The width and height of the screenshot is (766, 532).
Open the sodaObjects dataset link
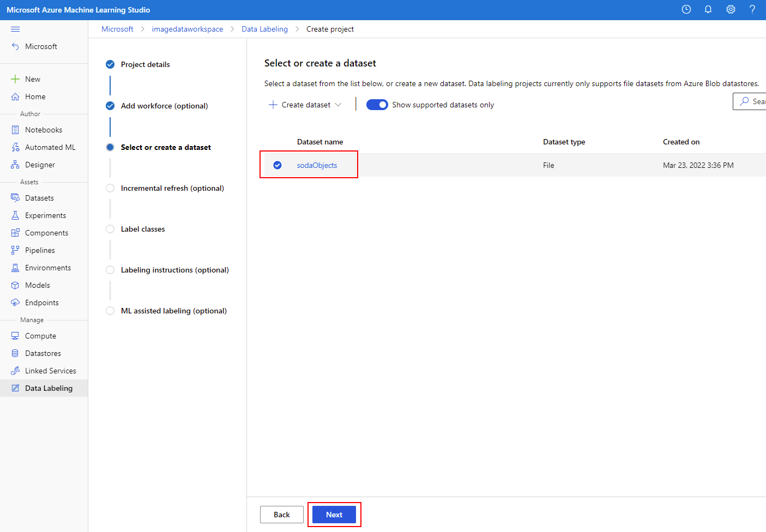[x=317, y=165]
